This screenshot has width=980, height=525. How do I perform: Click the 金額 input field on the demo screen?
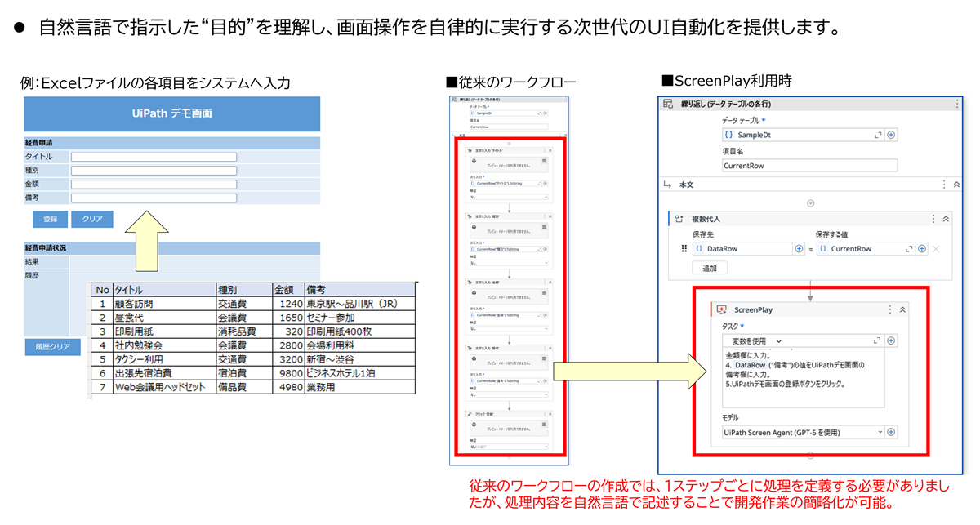(x=154, y=185)
